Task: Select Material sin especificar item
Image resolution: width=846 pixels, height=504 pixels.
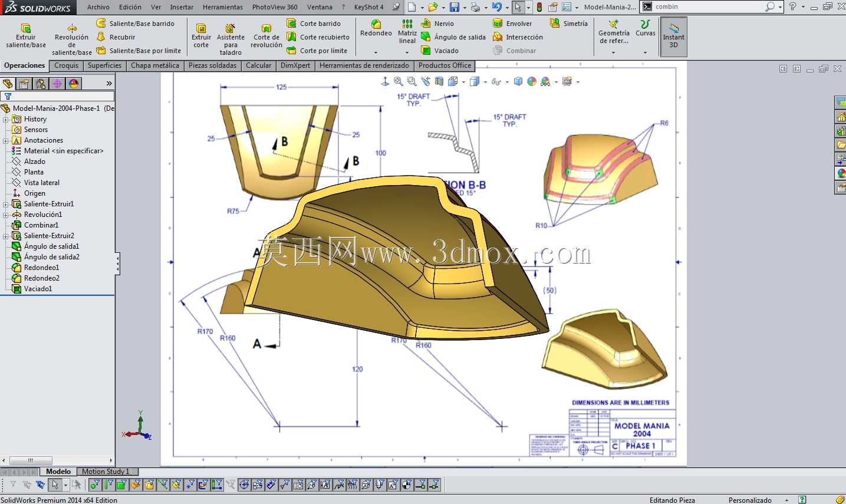Action: pos(57,151)
